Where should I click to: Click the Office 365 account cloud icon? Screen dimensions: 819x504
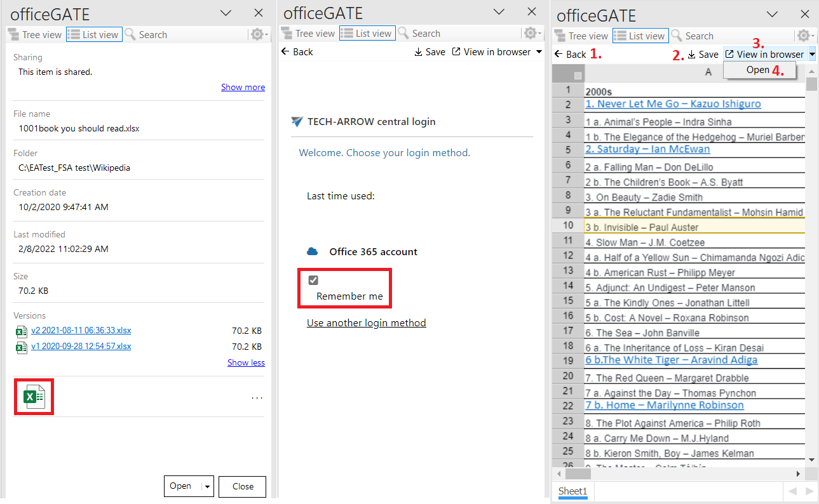coord(312,252)
